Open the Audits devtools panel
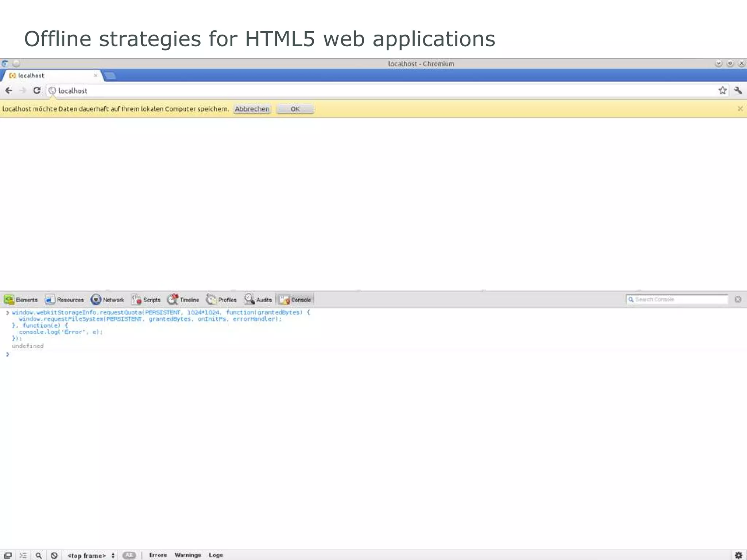The image size is (747, 560). coord(258,300)
